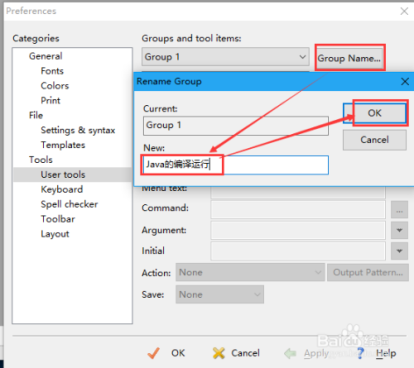414x368 pixels.
Task: Click the orange checkmark OK icon
Action: (x=153, y=353)
